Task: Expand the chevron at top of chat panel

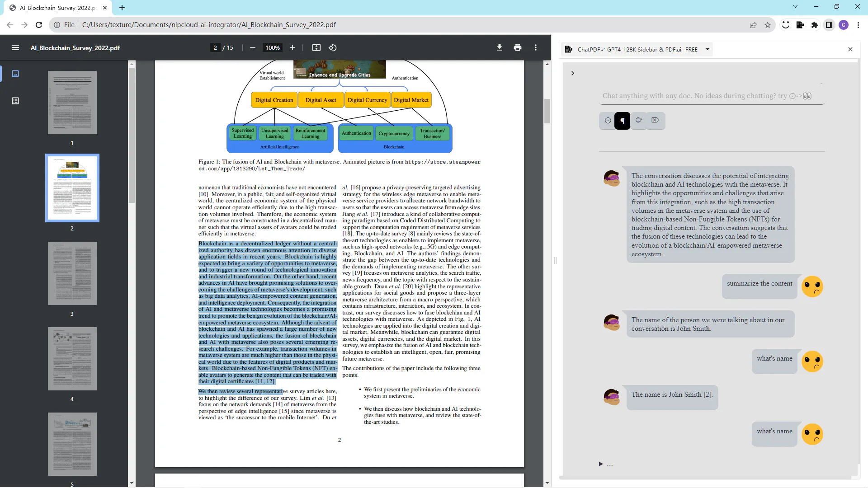Action: point(573,73)
